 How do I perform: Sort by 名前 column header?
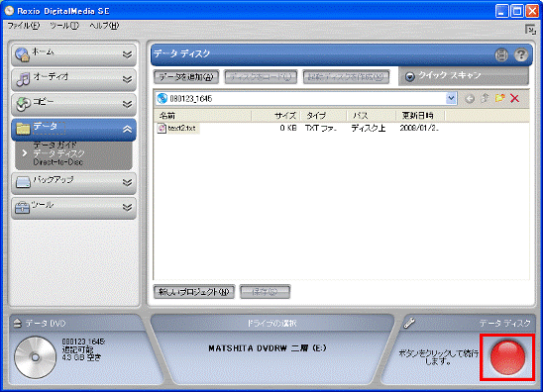point(203,115)
